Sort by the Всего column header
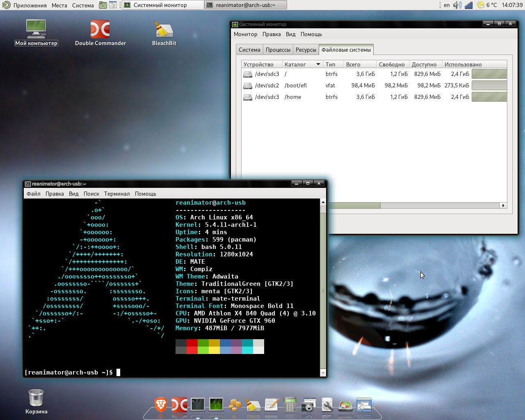The image size is (525, 420). click(360, 64)
